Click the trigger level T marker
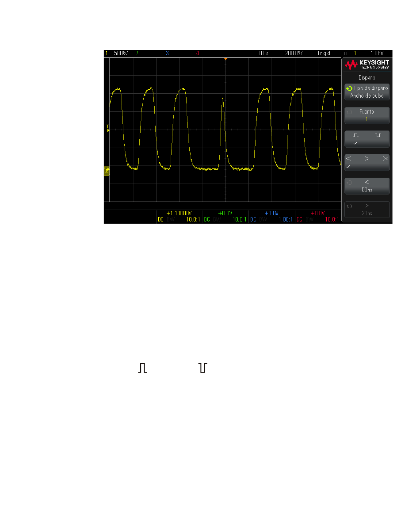The width and height of the screenshot is (420, 515). 108,129
